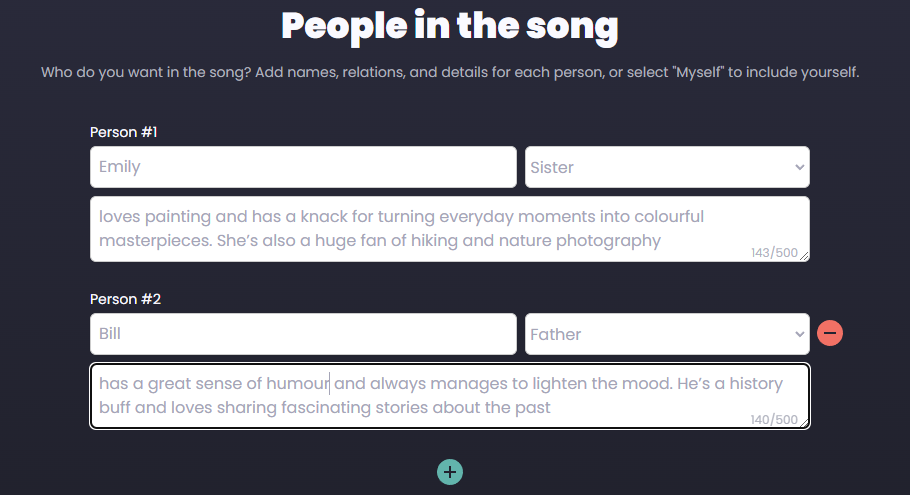
Task: Focus the Person #2 name field showing Bill
Action: point(303,334)
